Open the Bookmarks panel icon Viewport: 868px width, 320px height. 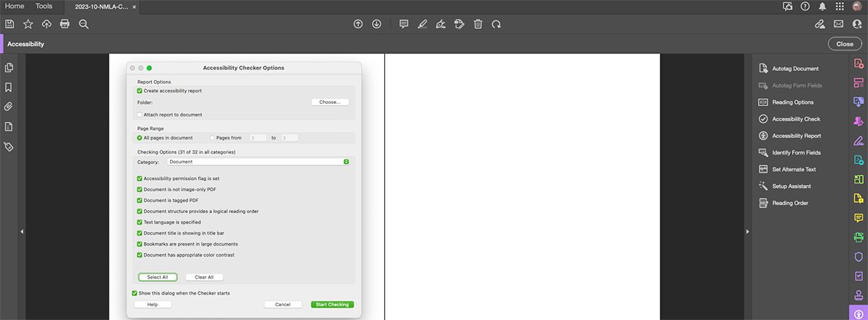pos(9,87)
